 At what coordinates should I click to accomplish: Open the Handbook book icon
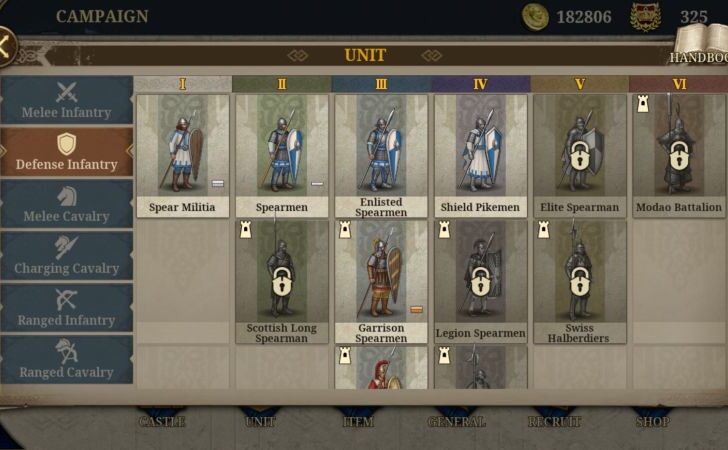(x=702, y=43)
